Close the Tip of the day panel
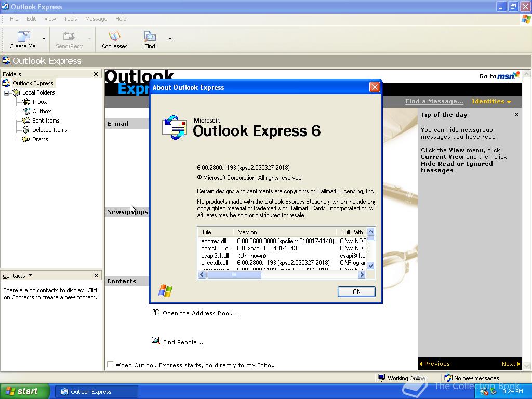 517,115
